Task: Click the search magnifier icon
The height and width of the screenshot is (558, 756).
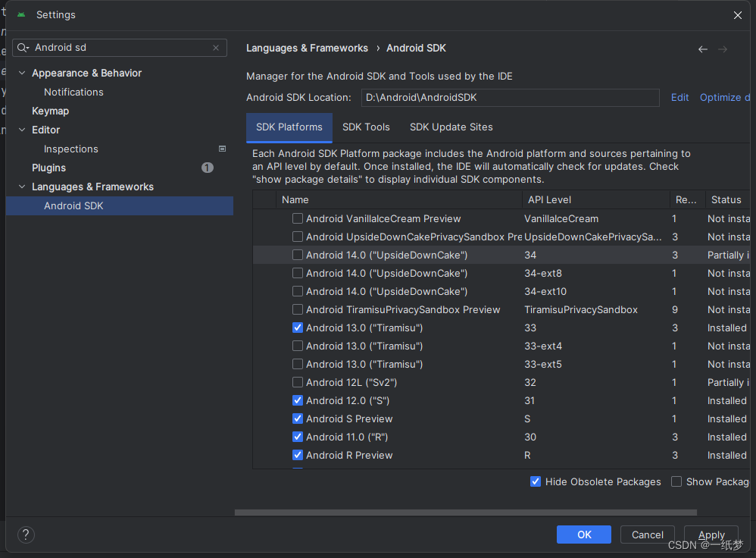Action: [23, 48]
